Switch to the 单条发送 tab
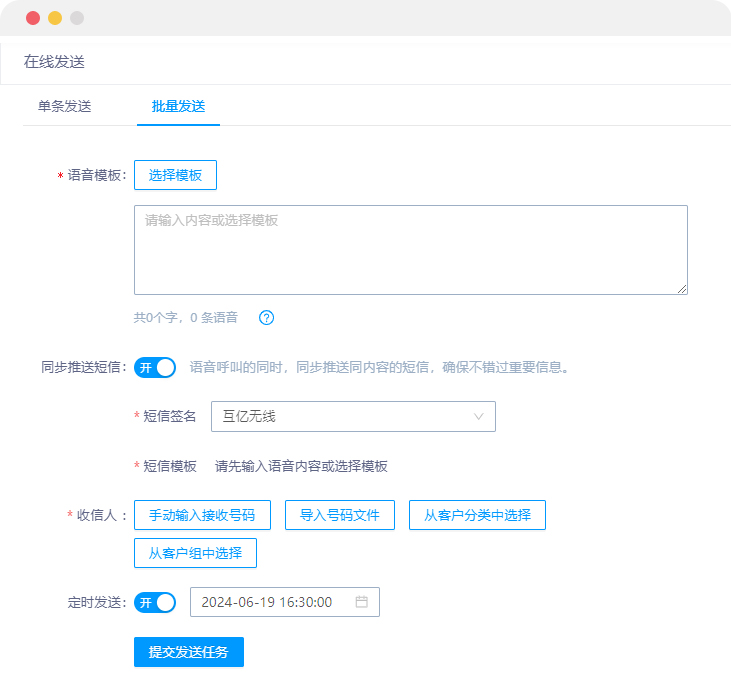Screen dimensions: 731x690 click(x=65, y=106)
